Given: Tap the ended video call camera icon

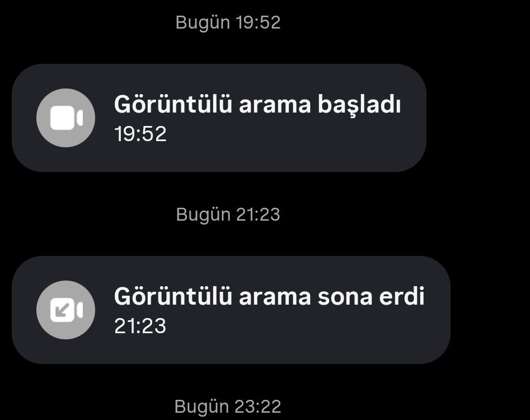Looking at the screenshot, I should 66,310.
